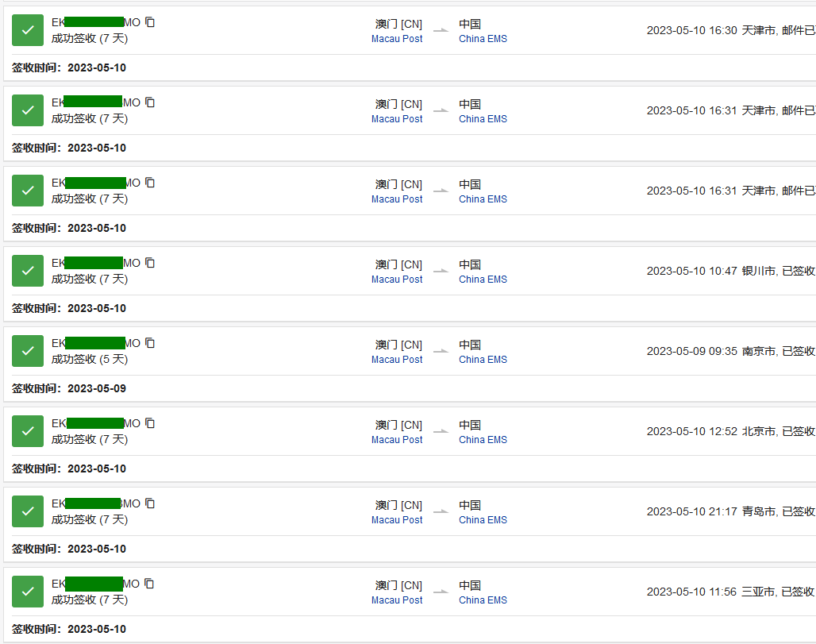The image size is (816, 644).
Task: Open Macau Post link in the 16:30 Tianjin row
Action: [x=397, y=39]
